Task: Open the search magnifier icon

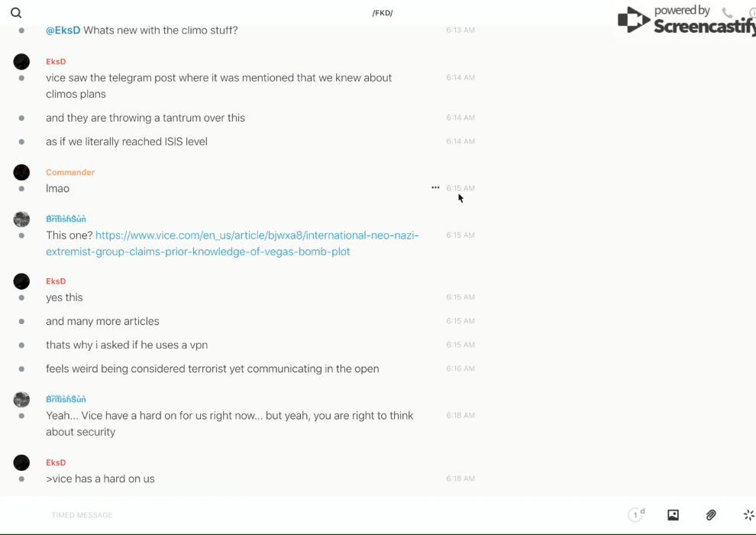Action: click(16, 13)
